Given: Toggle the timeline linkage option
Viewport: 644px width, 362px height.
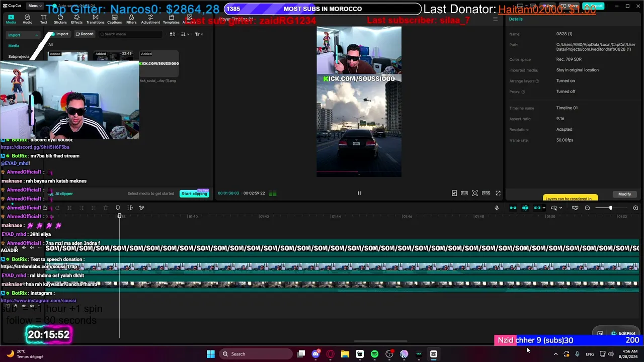Looking at the screenshot, I should 537,208.
